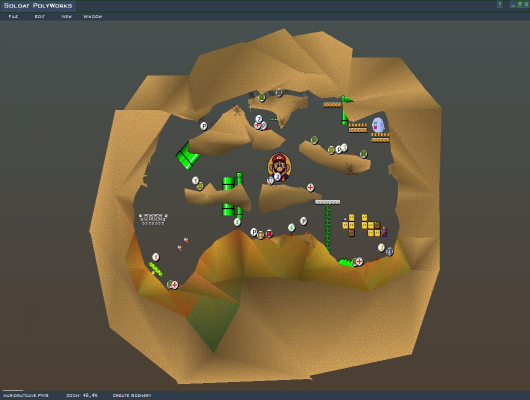Screen dimensions: 530x400
Task: Click the medkit next to the green bush
Action: [x=359, y=261]
